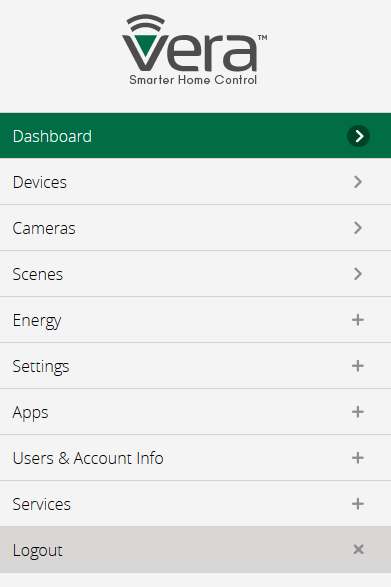Open the Energy menu label

(x=37, y=321)
